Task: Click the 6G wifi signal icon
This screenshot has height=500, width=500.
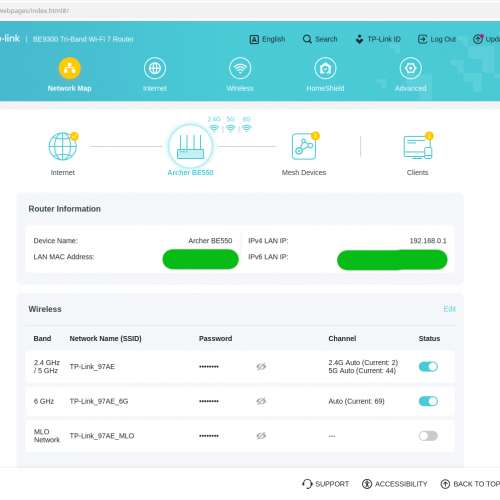Action: 246,128
